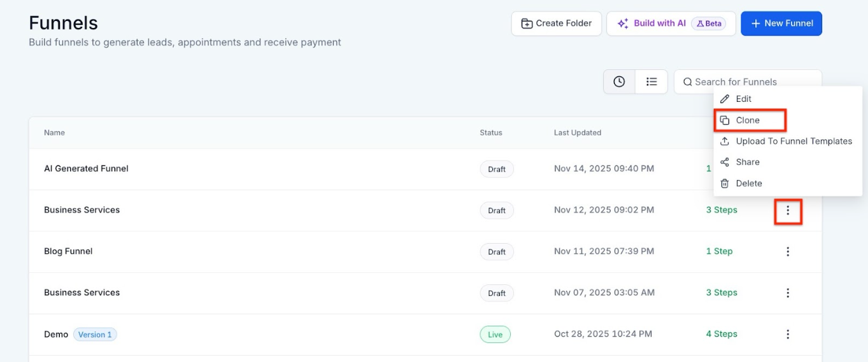Image resolution: width=868 pixels, height=362 pixels.
Task: Click the Live status badge
Action: [495, 335]
